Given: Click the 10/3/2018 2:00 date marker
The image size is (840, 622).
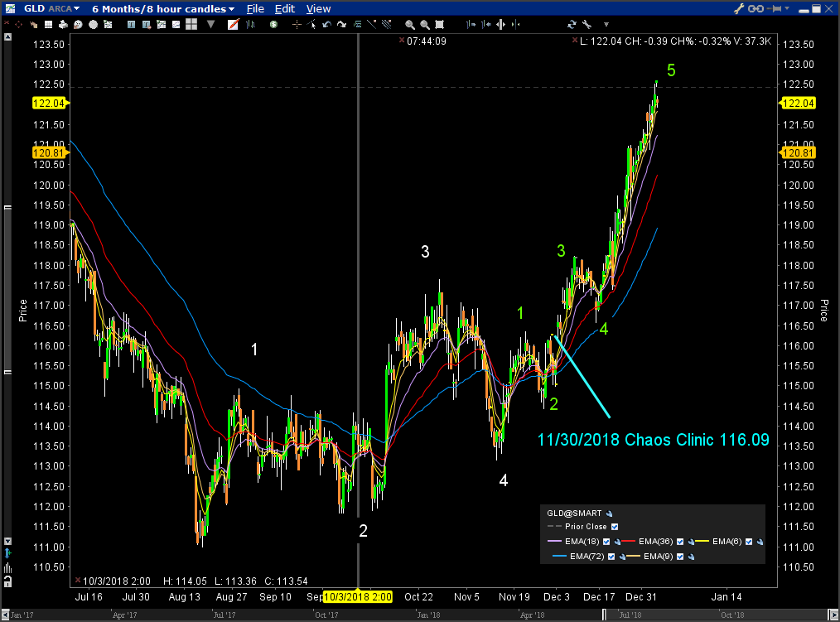Looking at the screenshot, I should click(x=358, y=597).
